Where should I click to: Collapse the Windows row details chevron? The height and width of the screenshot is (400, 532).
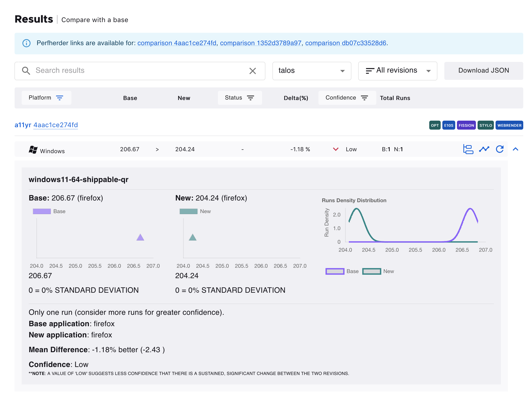[x=515, y=149]
